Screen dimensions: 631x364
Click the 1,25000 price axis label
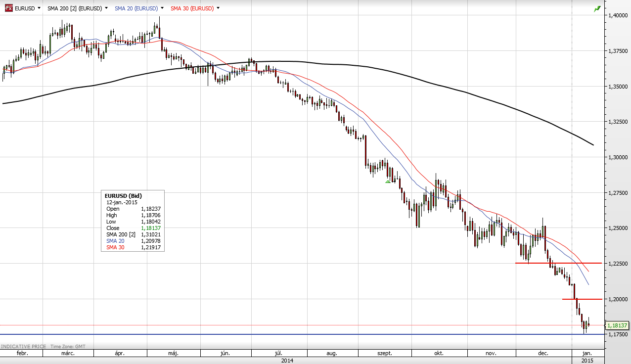[618, 228]
